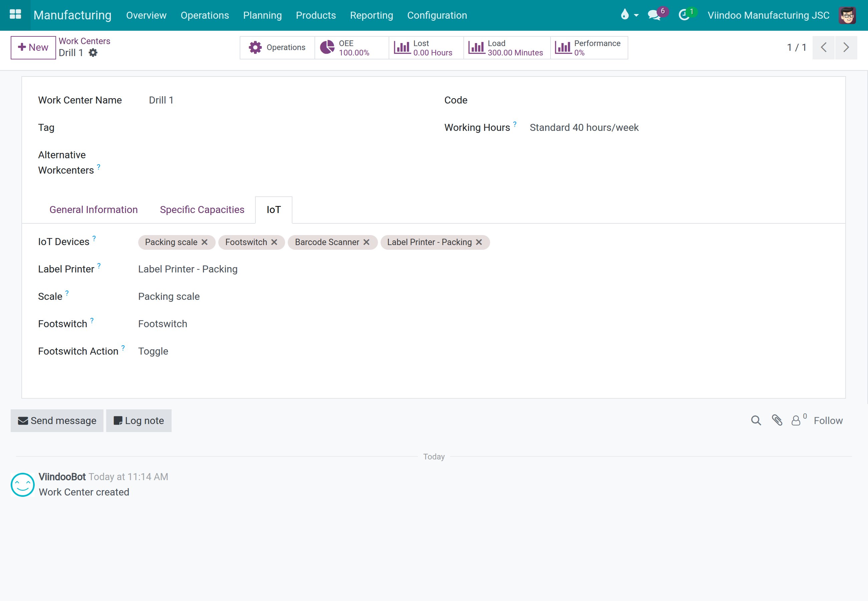Open the Products menu
868x601 pixels.
click(x=316, y=15)
